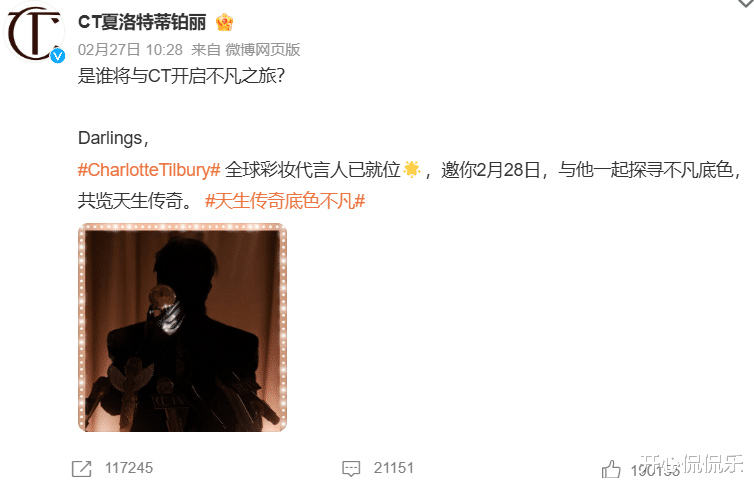Open the CT夏洛特蒂铂丽 profile name
Image resolution: width=754 pixels, height=488 pixels.
(x=142, y=22)
